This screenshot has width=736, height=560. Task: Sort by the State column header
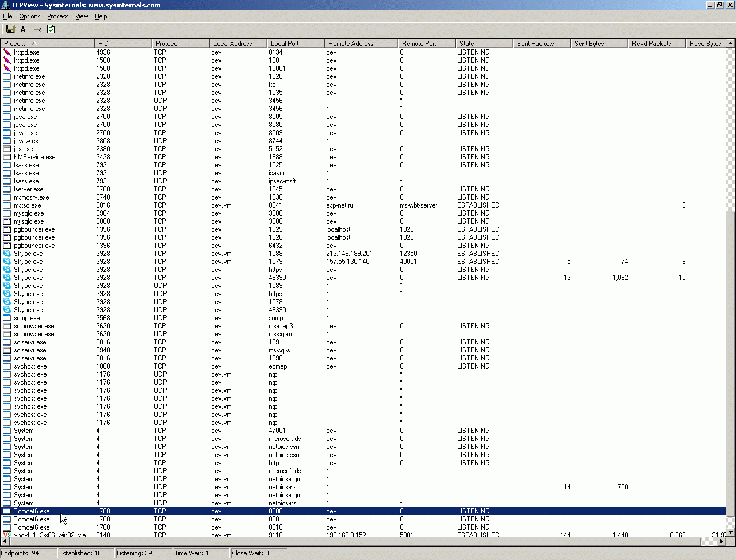point(484,43)
